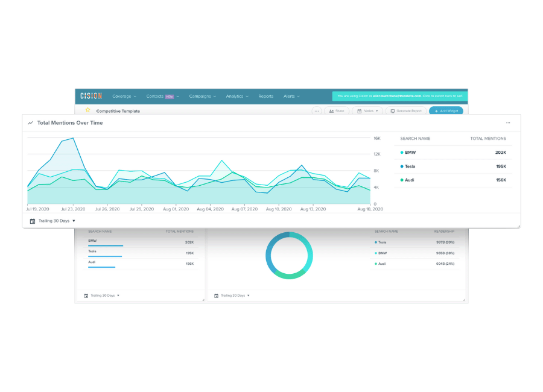
Task: Open the dashboard ellipsis options button
Action: coord(317,111)
